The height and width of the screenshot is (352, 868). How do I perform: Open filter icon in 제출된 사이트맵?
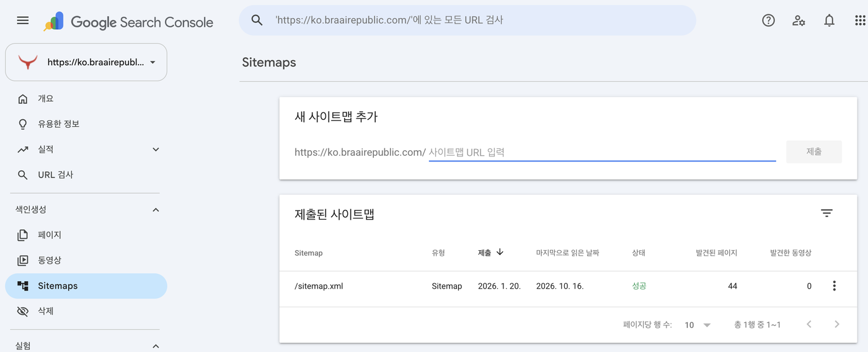826,213
